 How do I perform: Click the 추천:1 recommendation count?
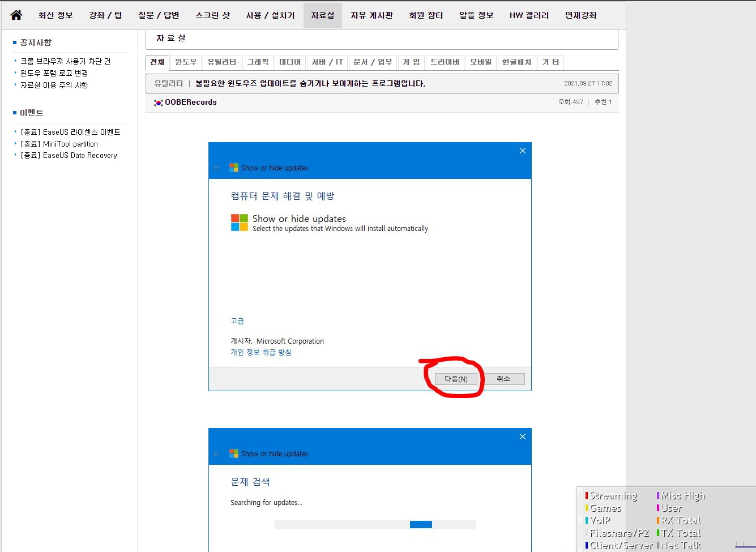click(603, 102)
